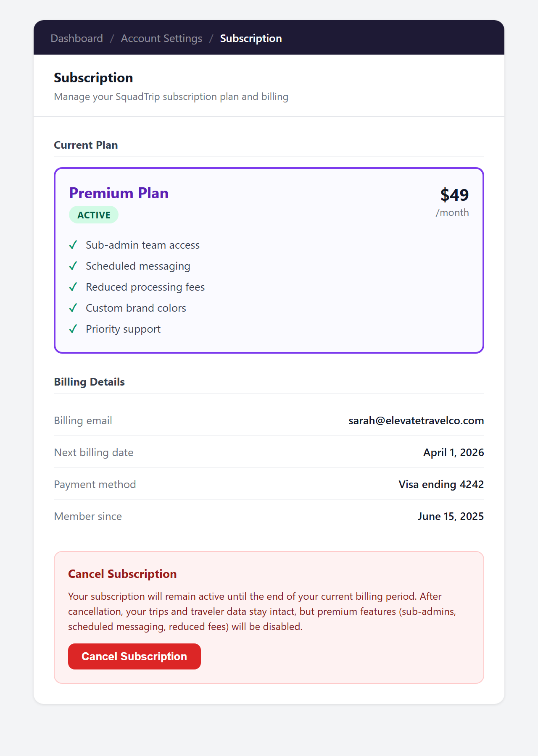The height and width of the screenshot is (756, 538).
Task: Go to Account Settings breadcrumb
Action: click(161, 38)
